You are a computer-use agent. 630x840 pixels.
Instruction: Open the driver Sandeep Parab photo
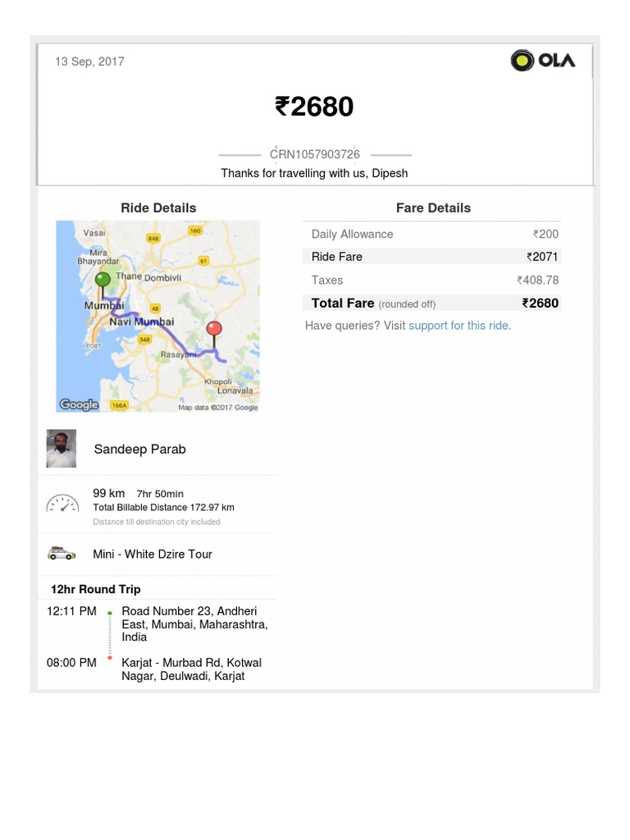(62, 449)
